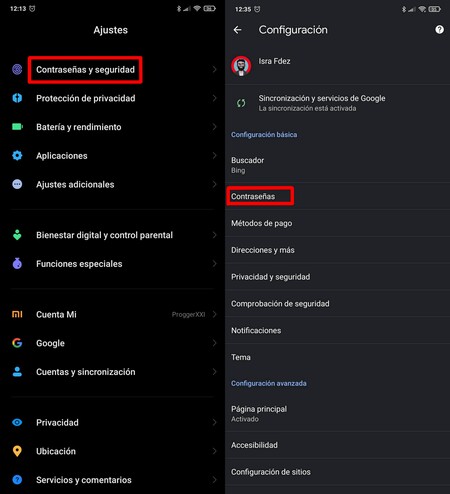The height and width of the screenshot is (494, 450).
Task: Open Buscador set to Bing
Action: click(x=337, y=165)
